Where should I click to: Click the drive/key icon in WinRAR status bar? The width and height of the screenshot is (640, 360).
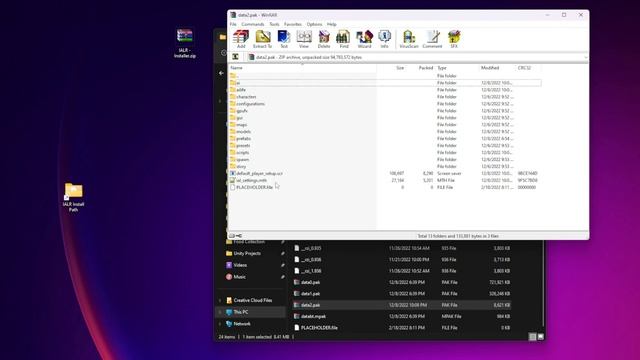(x=236, y=236)
